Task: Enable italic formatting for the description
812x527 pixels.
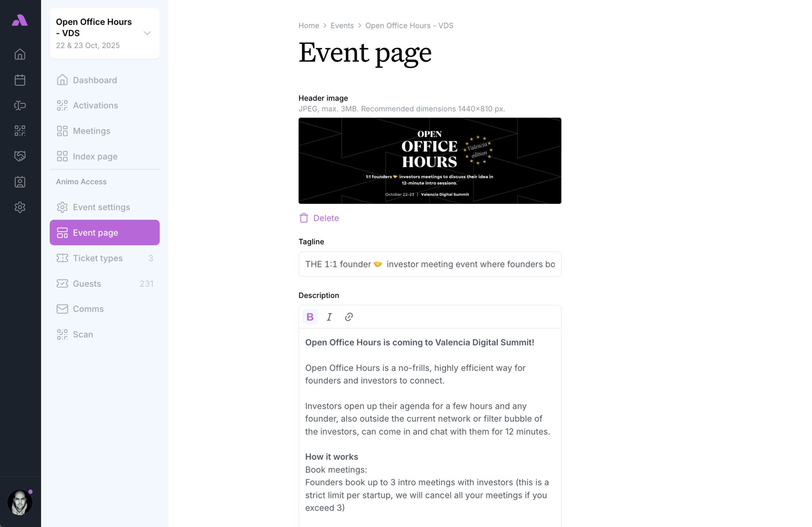Action: [329, 317]
